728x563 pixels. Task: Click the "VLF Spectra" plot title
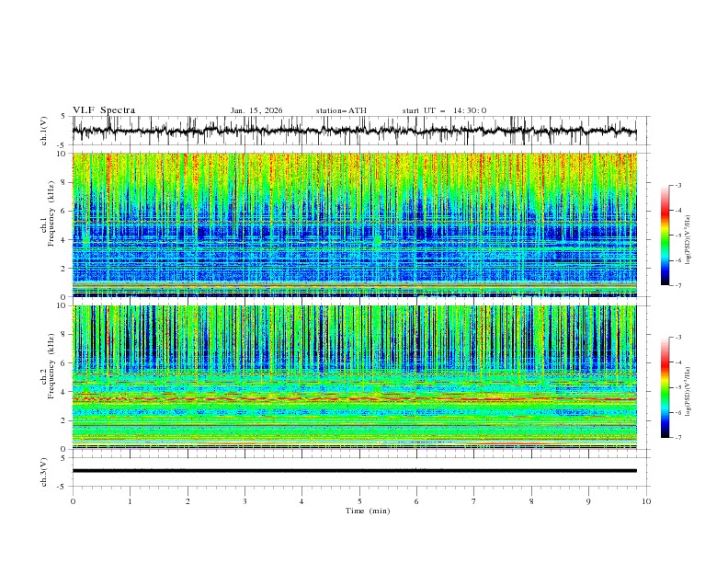(104, 110)
